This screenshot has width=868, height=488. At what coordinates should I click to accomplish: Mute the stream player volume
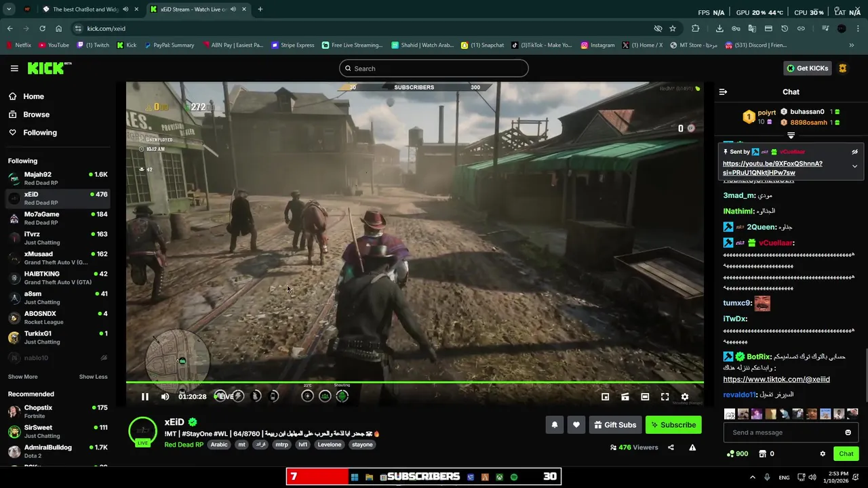[165, 396]
